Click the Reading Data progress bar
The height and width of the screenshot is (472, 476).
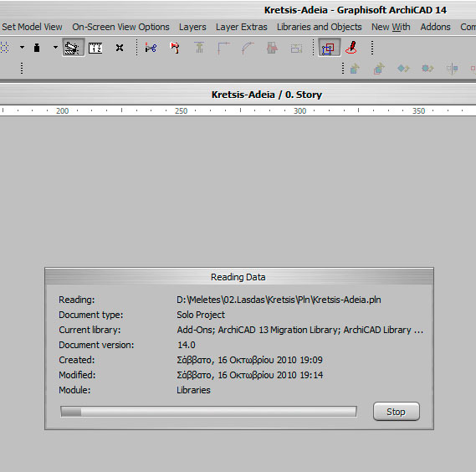[x=208, y=412]
